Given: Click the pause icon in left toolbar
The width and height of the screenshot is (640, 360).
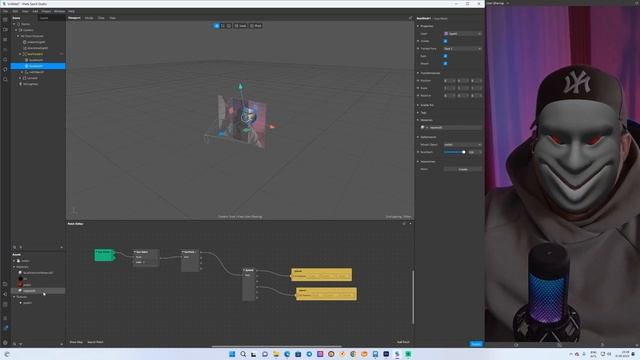Looking at the screenshot, I should coord(5,40).
